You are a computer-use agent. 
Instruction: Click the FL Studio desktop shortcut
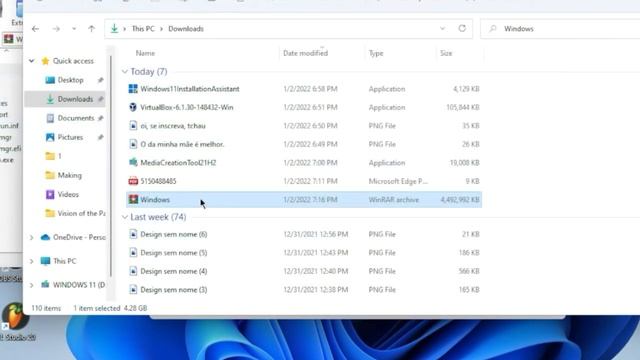point(16,322)
